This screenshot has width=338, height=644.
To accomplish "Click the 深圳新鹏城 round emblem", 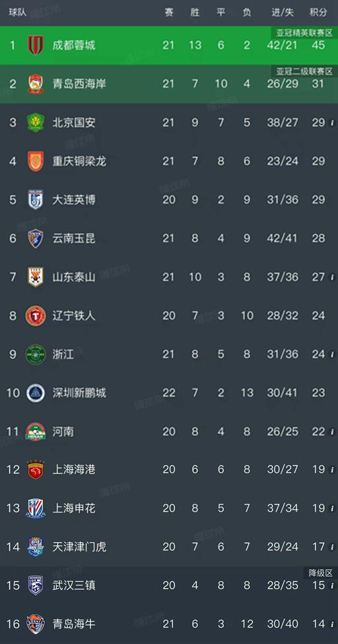I will [x=36, y=392].
